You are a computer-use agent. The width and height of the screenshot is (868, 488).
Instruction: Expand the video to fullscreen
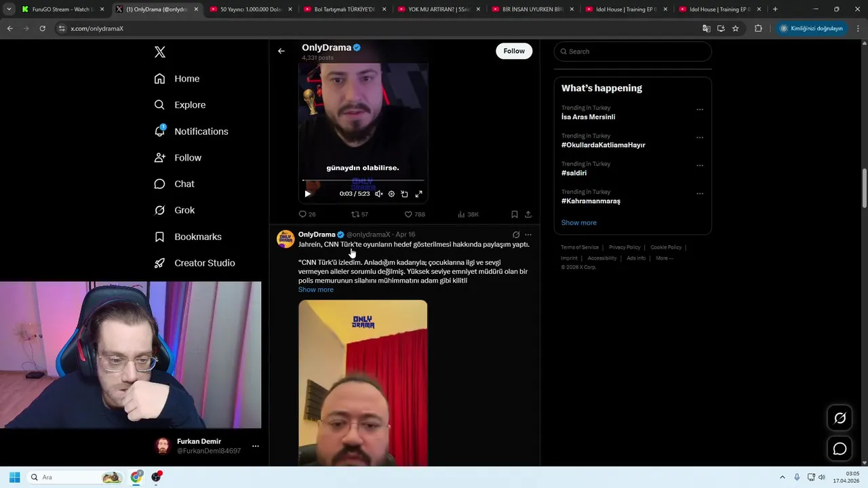[418, 194]
